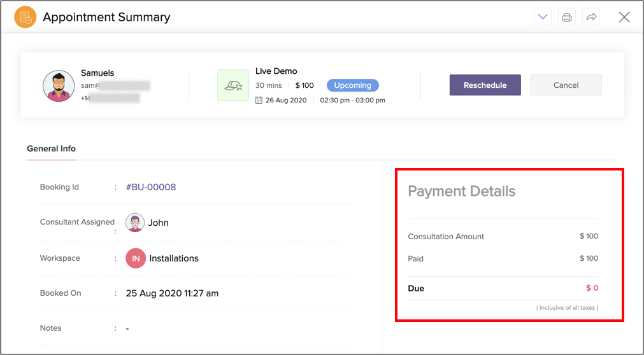The image size is (644, 355).
Task: Click the calendar icon beside 26 Aug 2020
Action: tap(259, 100)
